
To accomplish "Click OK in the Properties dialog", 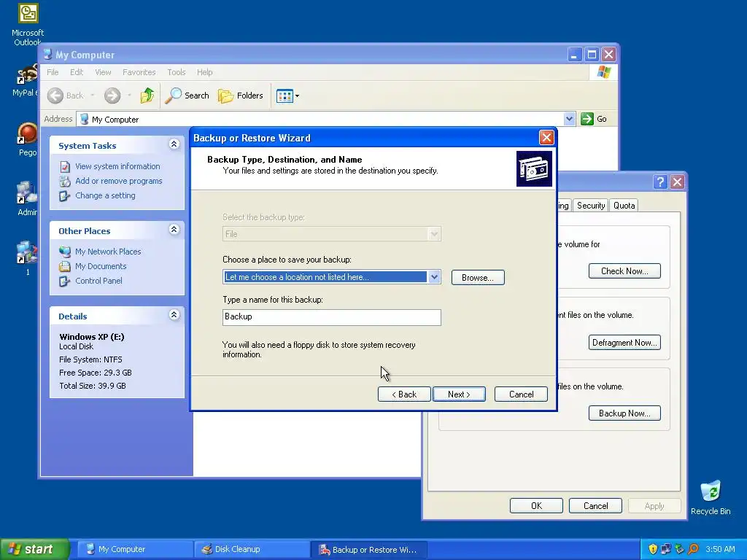I will [536, 506].
